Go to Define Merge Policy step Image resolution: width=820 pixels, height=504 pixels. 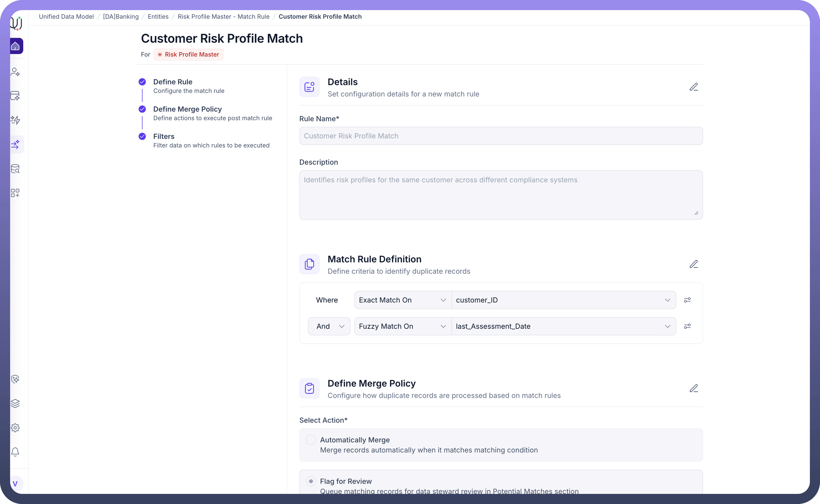pos(187,109)
